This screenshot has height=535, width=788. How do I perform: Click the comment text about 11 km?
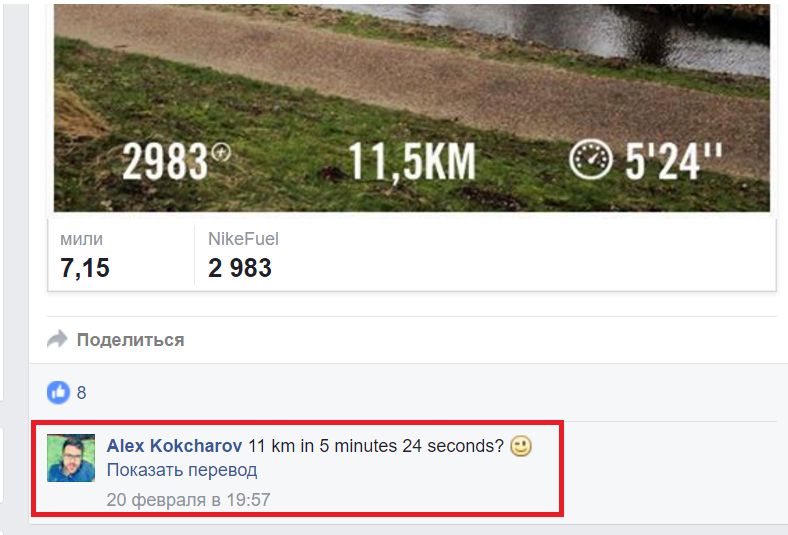point(376,446)
